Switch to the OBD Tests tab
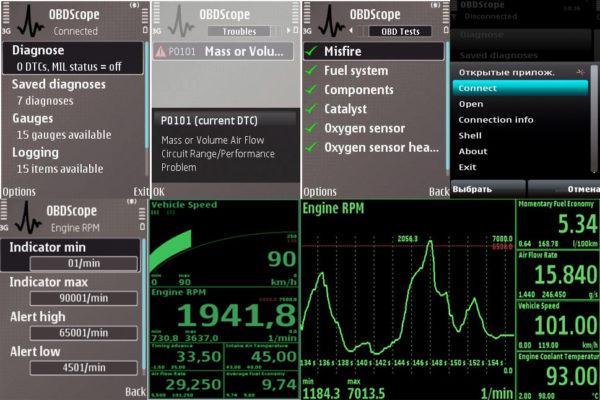 pos(400,31)
